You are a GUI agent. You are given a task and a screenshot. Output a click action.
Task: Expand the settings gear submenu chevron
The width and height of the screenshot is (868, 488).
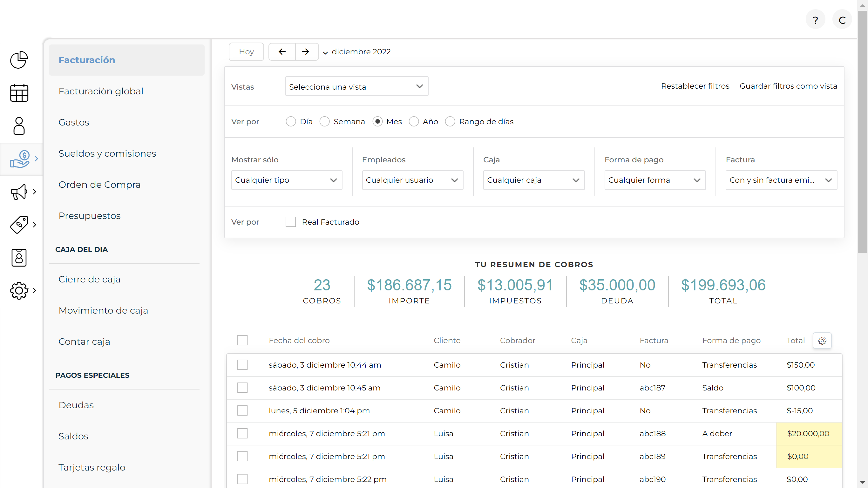pyautogui.click(x=34, y=290)
